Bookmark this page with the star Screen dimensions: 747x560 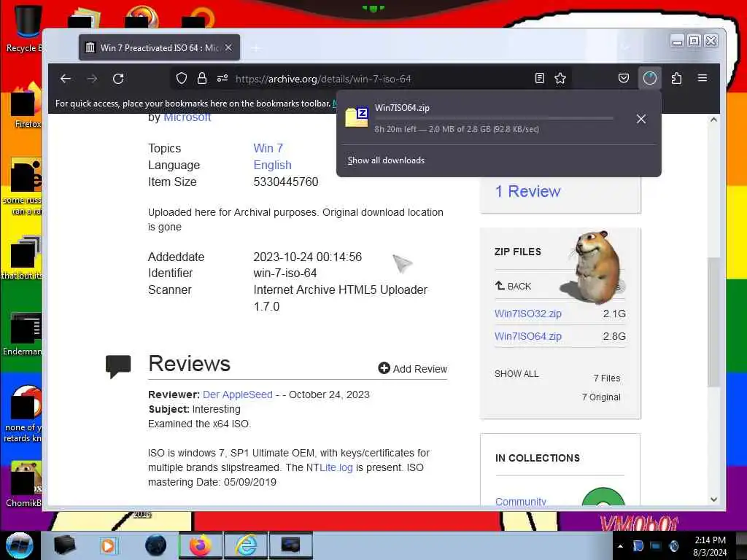(560, 79)
